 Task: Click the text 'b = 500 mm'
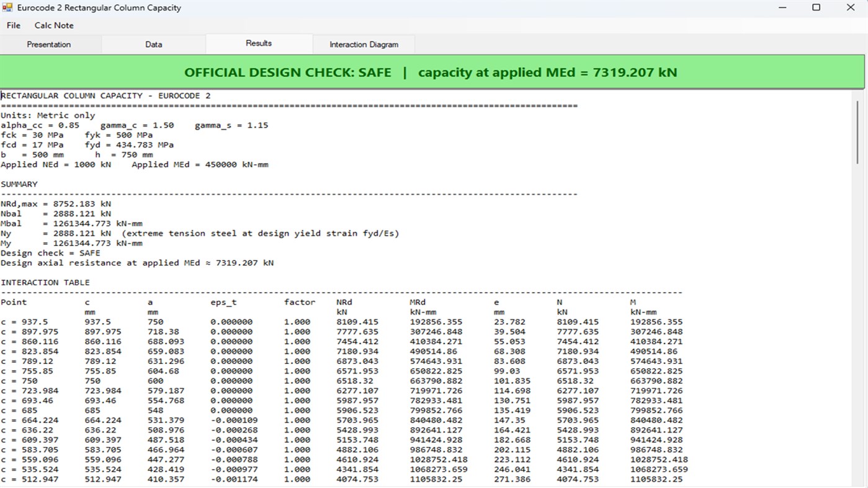click(32, 155)
